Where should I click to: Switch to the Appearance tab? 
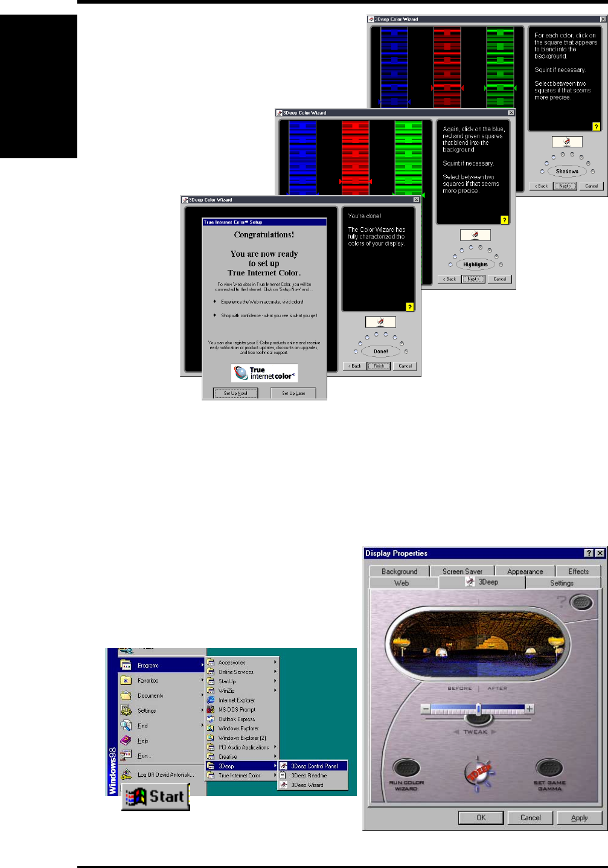click(525, 571)
